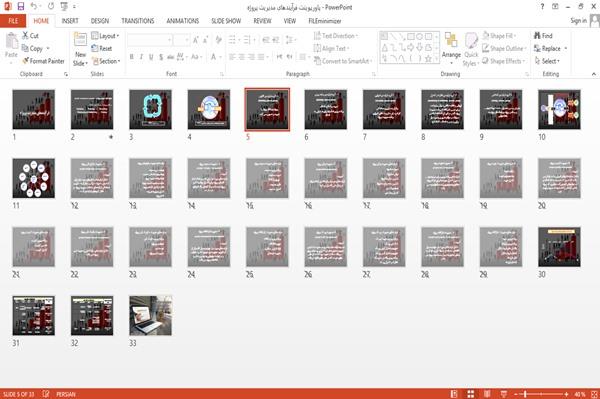Viewport: 600px width, 399px height.
Task: Click the Redo icon in the quick access toolbar
Action: pos(51,6)
